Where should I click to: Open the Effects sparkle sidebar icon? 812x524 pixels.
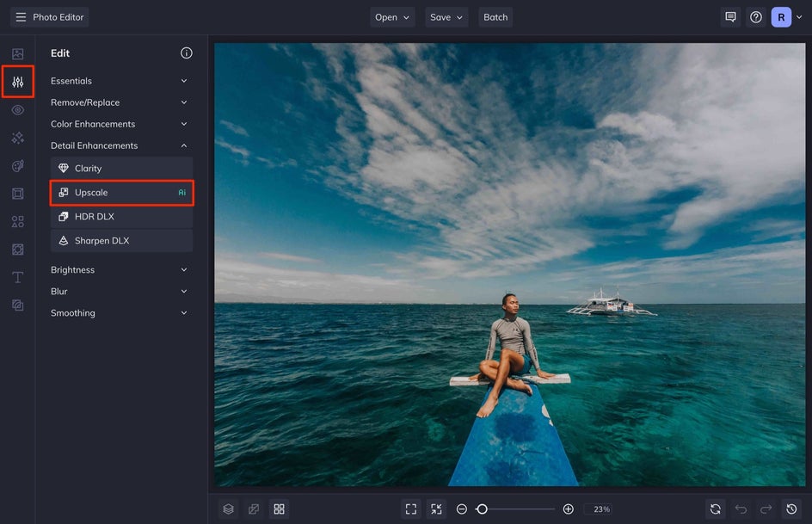coord(17,138)
